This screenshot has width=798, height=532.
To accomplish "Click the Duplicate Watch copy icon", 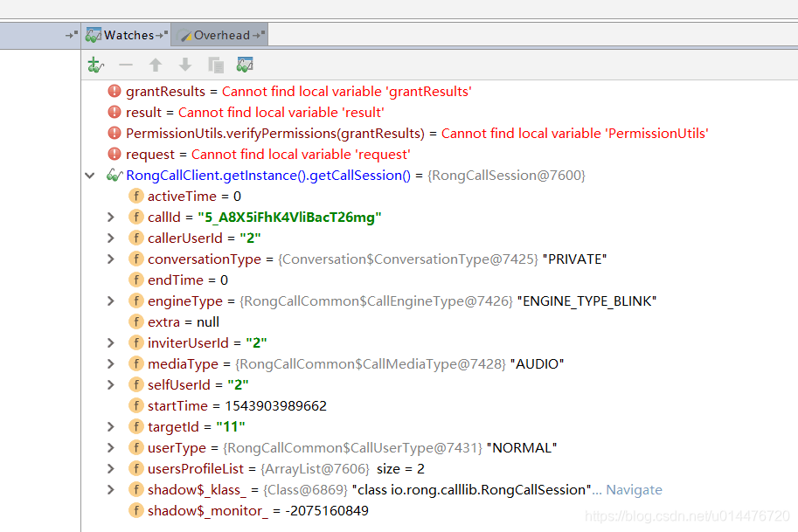I will tap(216, 66).
